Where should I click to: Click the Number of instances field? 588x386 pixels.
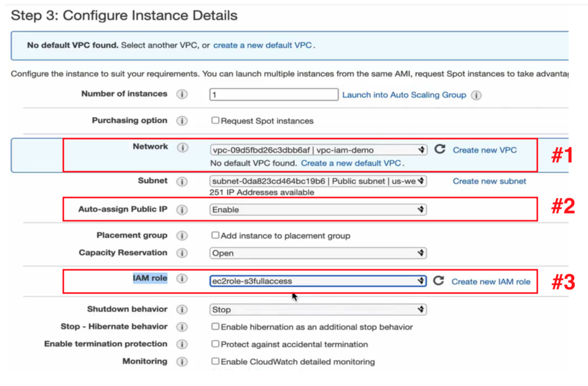(274, 95)
